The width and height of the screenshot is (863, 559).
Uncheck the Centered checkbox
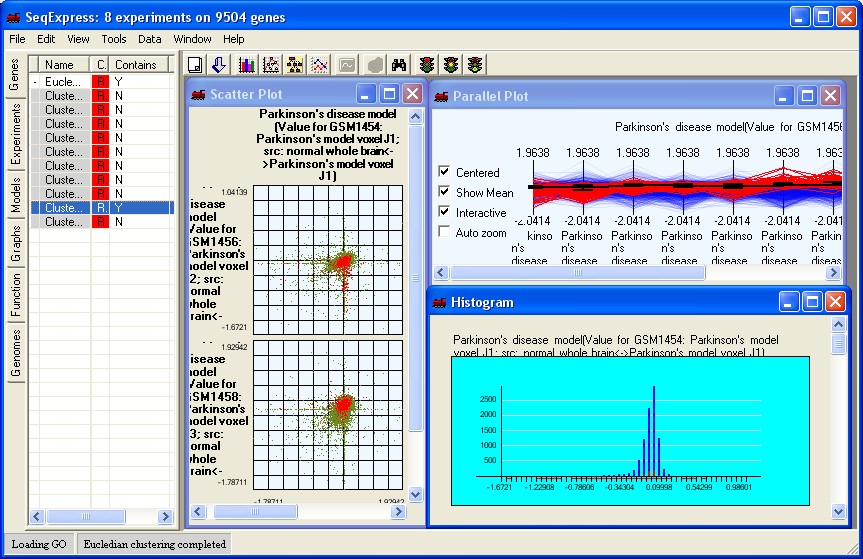click(444, 172)
